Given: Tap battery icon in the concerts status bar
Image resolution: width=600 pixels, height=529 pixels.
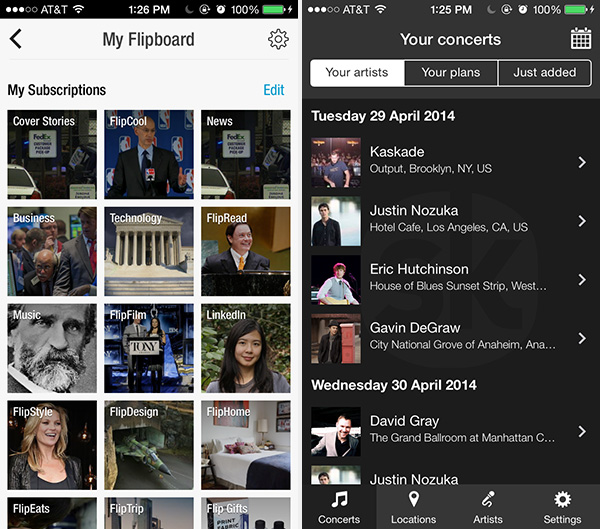Looking at the screenshot, I should pyautogui.click(x=577, y=9).
